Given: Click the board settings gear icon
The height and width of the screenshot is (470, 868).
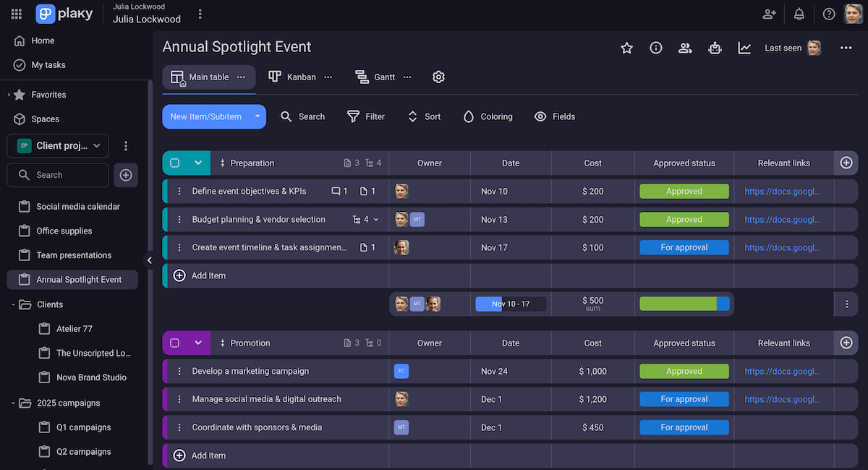Looking at the screenshot, I should click(438, 77).
